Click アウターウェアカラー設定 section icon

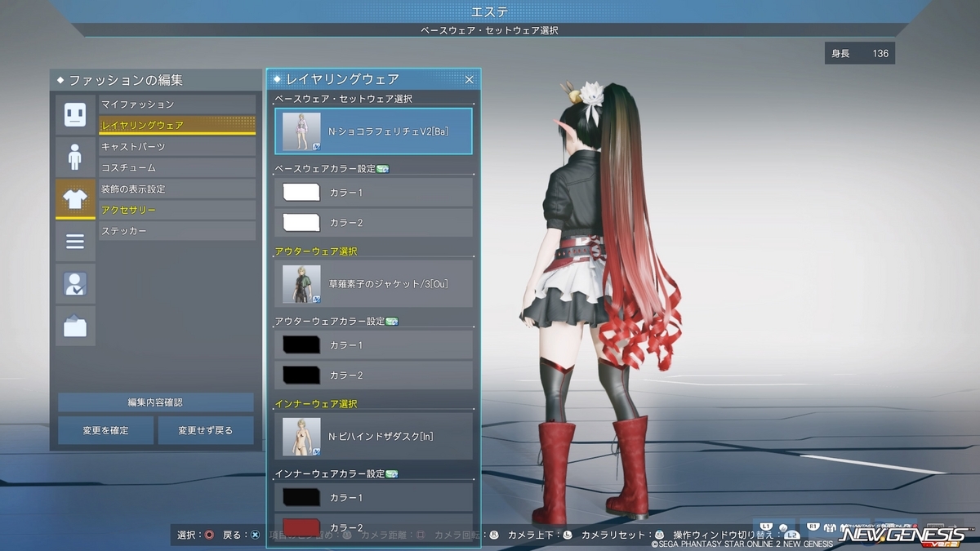click(391, 322)
